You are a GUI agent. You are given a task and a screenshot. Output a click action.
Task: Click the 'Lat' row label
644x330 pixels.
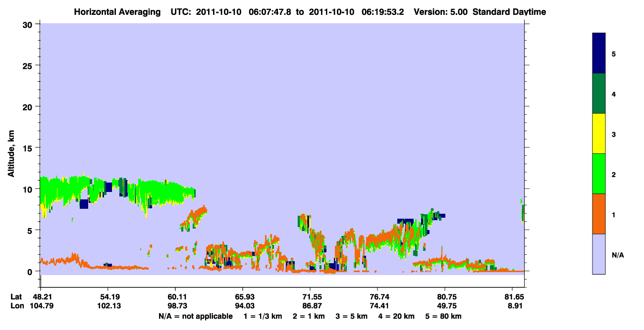click(16, 297)
